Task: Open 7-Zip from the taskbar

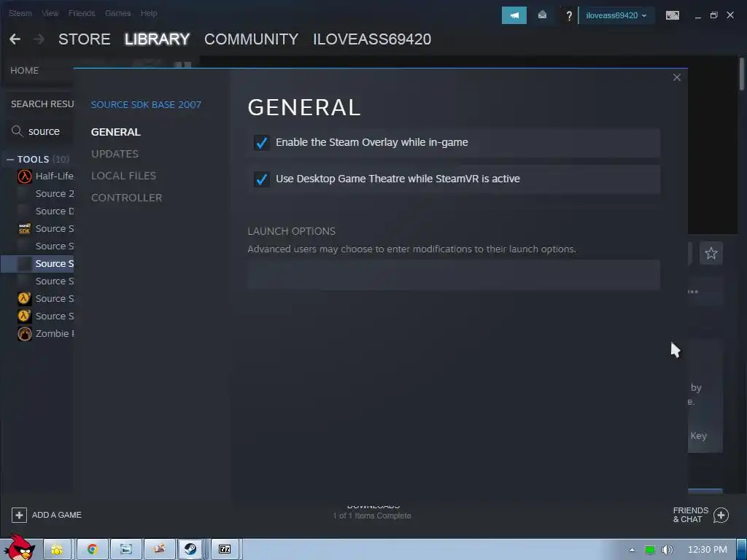Action: coord(225,549)
